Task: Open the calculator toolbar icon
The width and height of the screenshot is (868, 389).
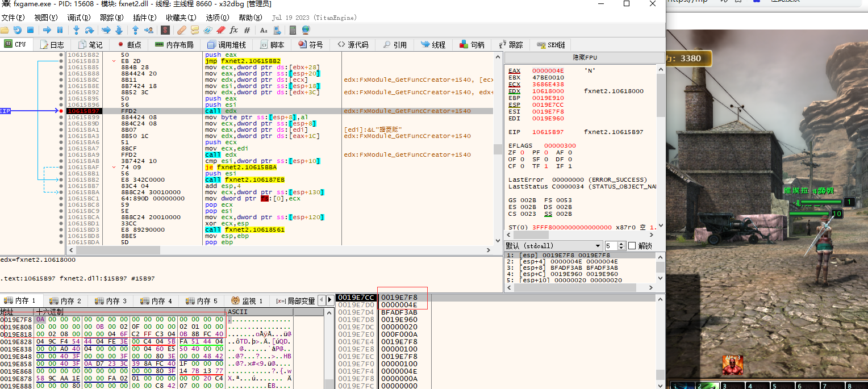Action: [x=293, y=30]
